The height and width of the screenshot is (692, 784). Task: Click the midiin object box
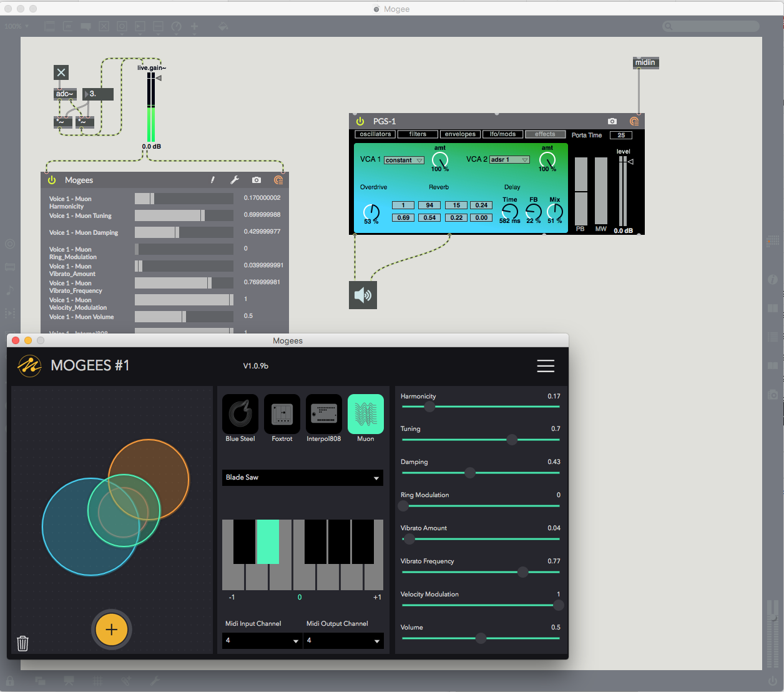point(645,62)
